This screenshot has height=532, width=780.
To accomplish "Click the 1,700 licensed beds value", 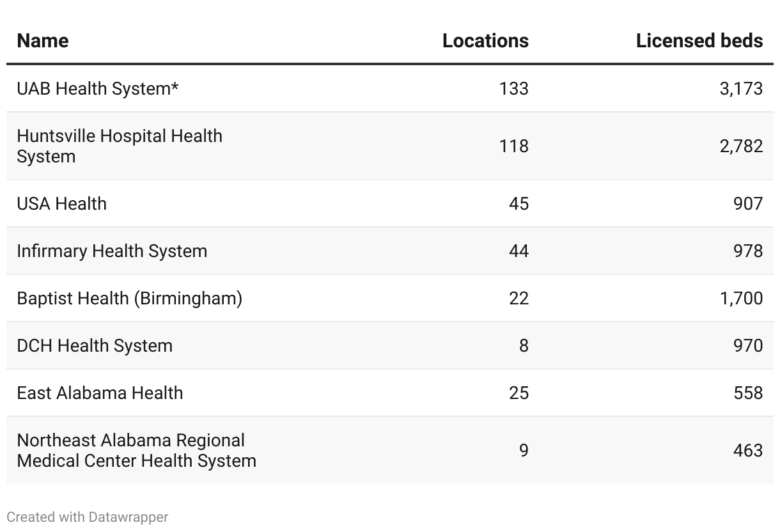I will (741, 298).
